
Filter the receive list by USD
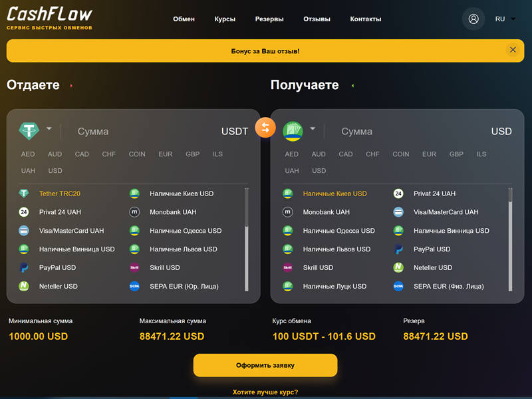click(319, 171)
